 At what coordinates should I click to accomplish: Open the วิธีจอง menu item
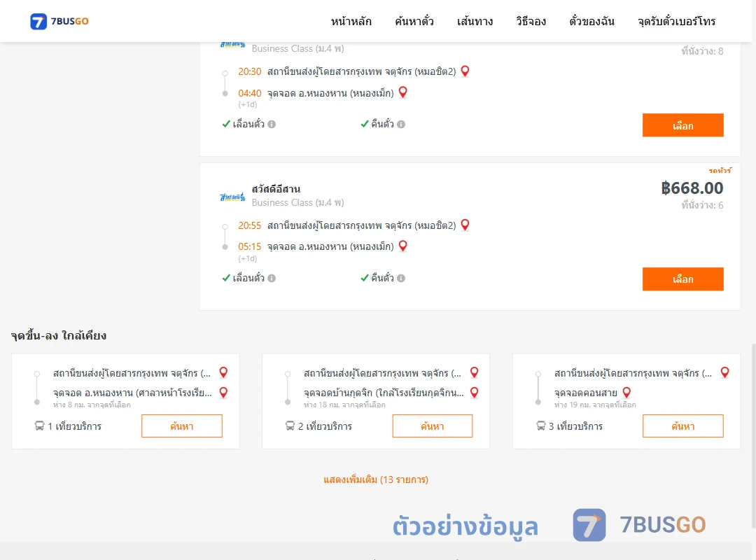click(531, 21)
